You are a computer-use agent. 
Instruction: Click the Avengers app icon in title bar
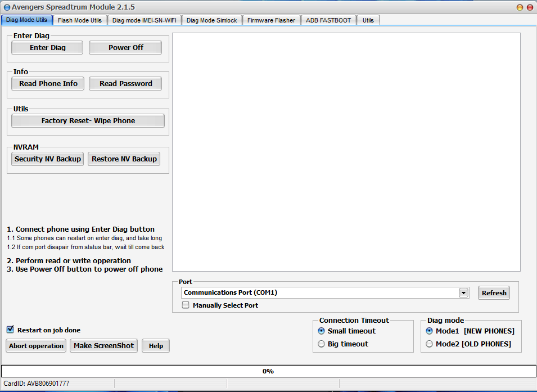tap(7, 7)
